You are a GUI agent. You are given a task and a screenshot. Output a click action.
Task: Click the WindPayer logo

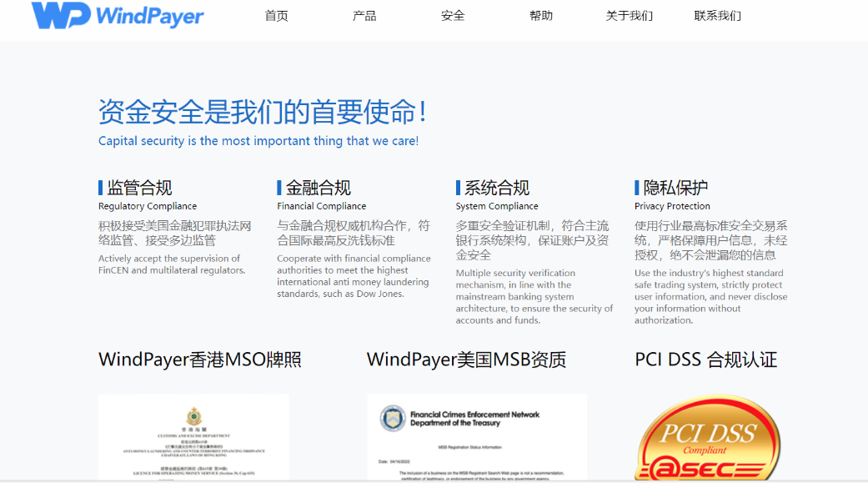tap(118, 16)
